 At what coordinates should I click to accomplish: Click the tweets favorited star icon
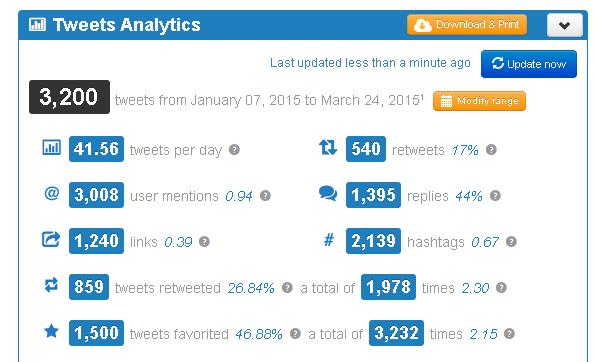click(x=51, y=331)
